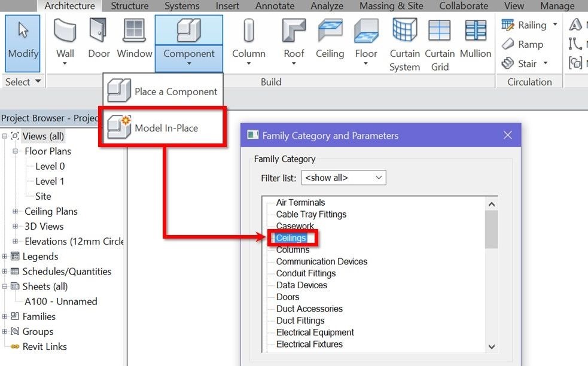The image size is (588, 366).
Task: Open the Roof dropdown arrow
Action: tap(294, 63)
